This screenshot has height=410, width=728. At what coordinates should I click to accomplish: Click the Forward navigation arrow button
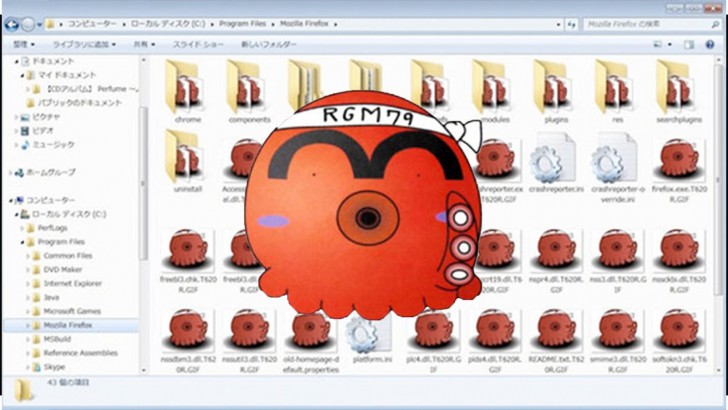click(x=28, y=24)
